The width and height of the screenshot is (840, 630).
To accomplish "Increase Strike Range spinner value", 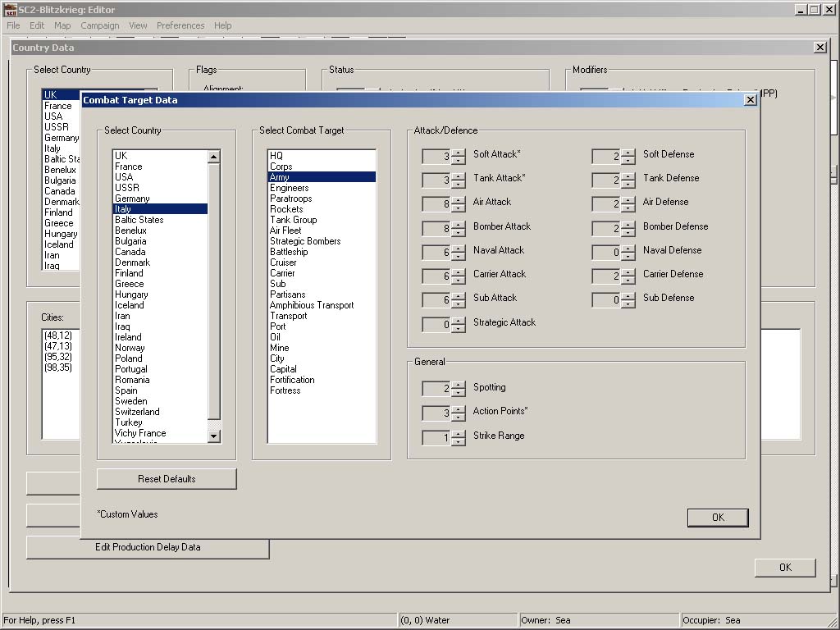I will pyautogui.click(x=458, y=433).
